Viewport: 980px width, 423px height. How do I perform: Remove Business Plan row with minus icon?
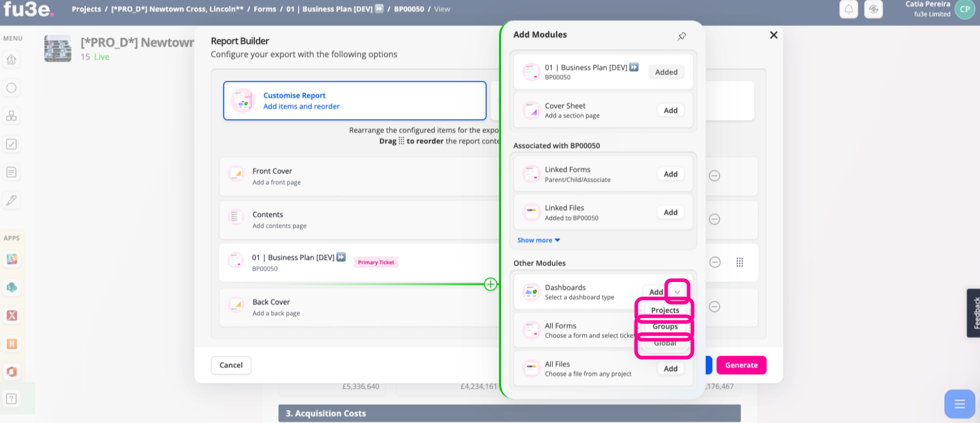[715, 262]
